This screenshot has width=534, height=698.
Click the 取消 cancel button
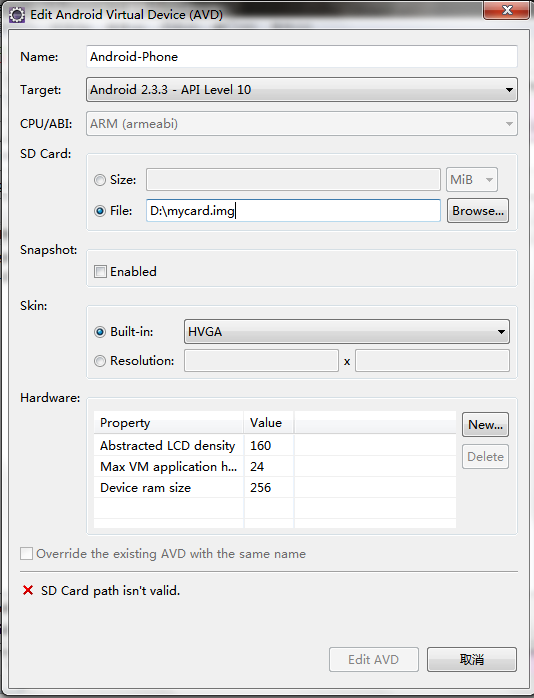472,659
